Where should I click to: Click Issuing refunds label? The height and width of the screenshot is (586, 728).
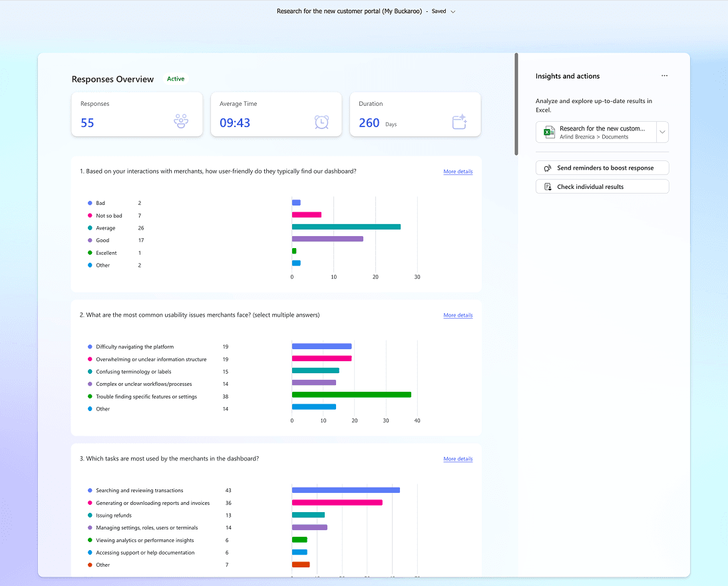[114, 515]
